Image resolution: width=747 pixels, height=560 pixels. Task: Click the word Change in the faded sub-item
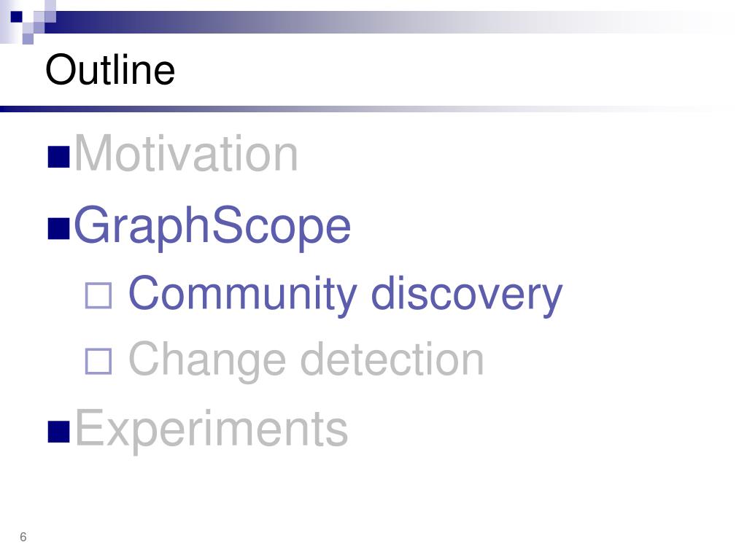click(x=207, y=360)
